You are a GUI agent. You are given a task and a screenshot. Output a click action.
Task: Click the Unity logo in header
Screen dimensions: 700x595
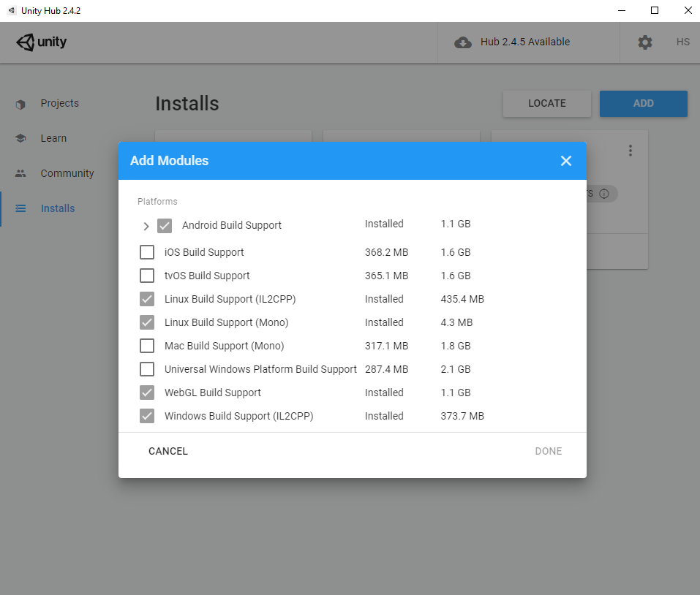42,42
